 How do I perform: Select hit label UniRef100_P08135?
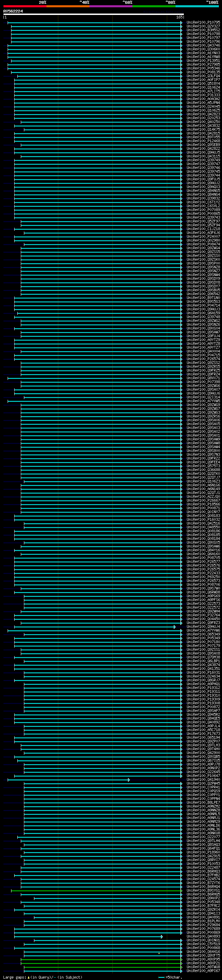[203, 72]
